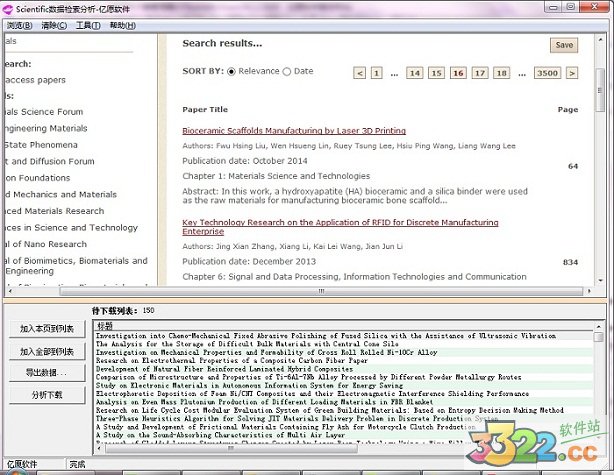Click 加入本页到列表 button
Screen dimensions: 614x475
(x=46, y=328)
